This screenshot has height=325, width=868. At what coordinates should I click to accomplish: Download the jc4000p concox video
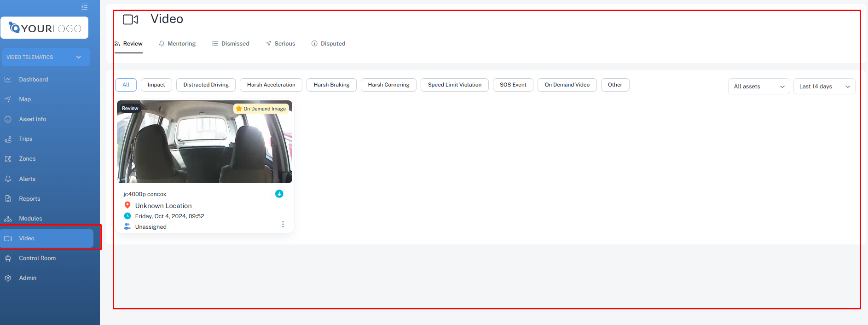point(279,194)
